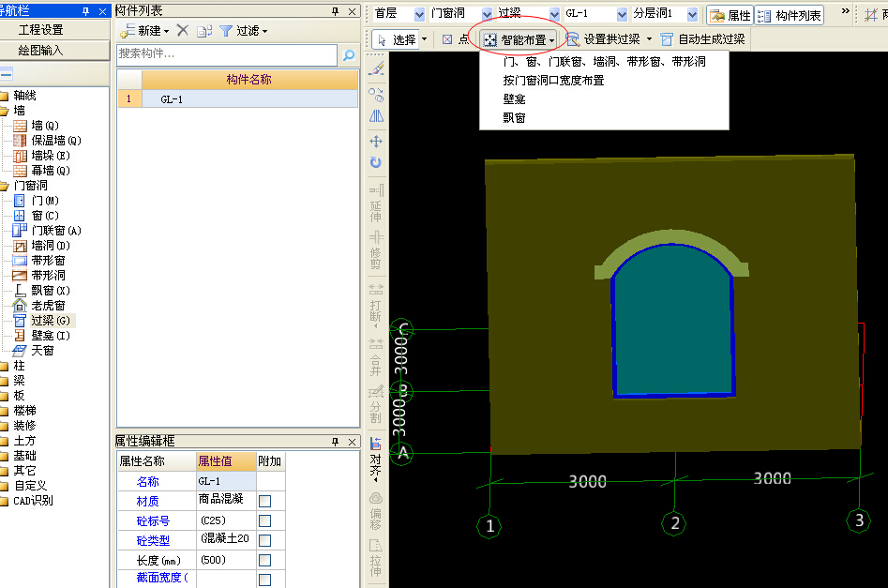Click the 属性 button
This screenshot has width=888, height=588.
click(730, 15)
